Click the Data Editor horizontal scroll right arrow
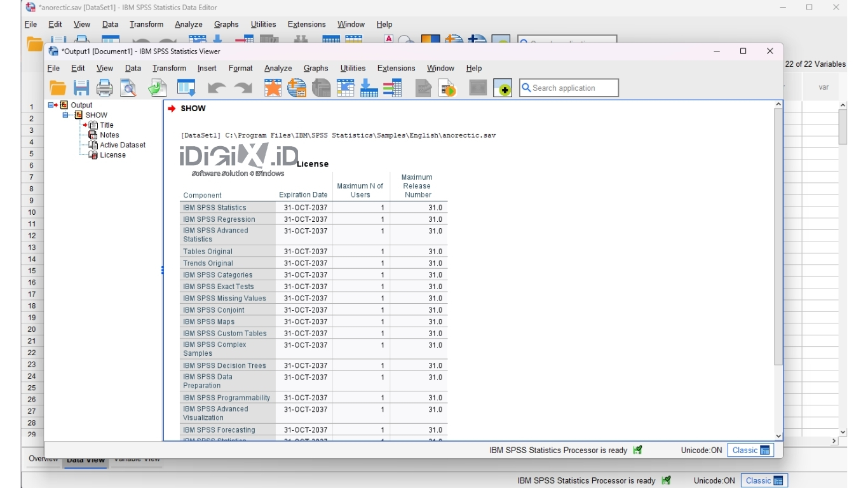This screenshot has height=488, width=868. [834, 441]
